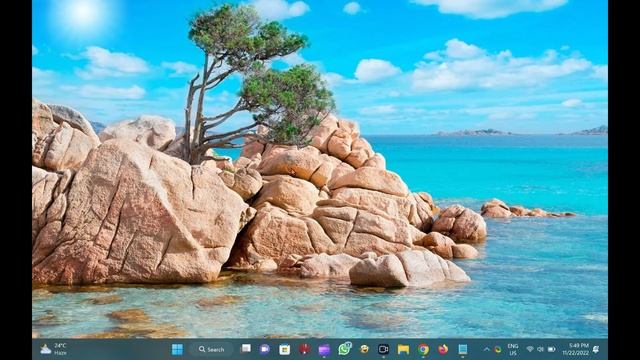Image resolution: width=640 pixels, height=360 pixels.
Task: Open the purple window app on taskbar
Action: 324,349
